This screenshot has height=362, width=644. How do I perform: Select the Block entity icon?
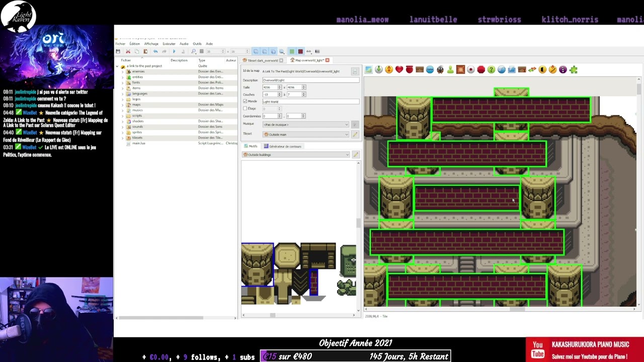(460, 69)
